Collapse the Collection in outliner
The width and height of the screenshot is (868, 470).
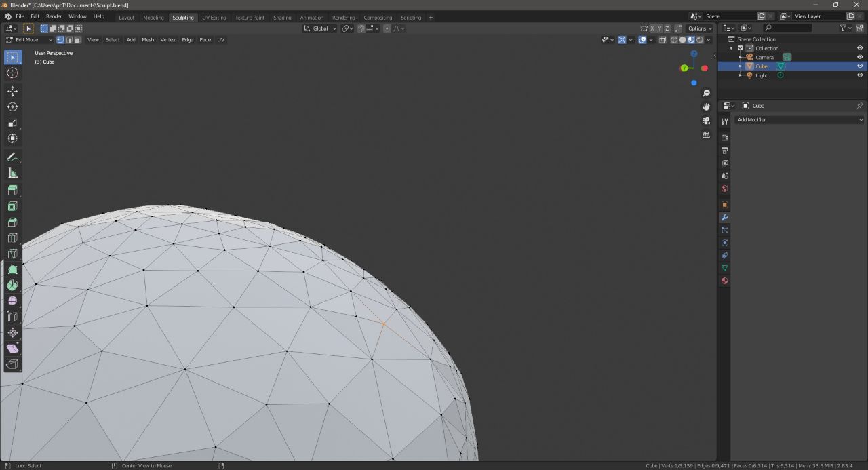click(x=732, y=48)
